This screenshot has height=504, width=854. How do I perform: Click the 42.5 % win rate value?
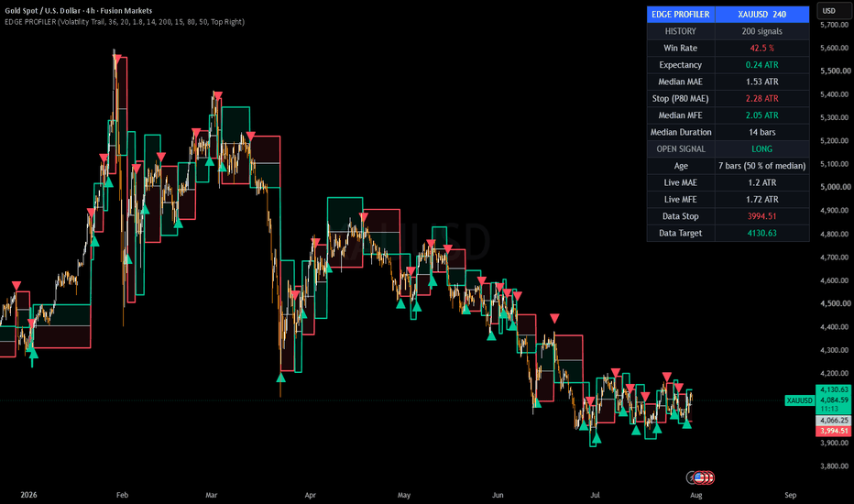pos(762,48)
